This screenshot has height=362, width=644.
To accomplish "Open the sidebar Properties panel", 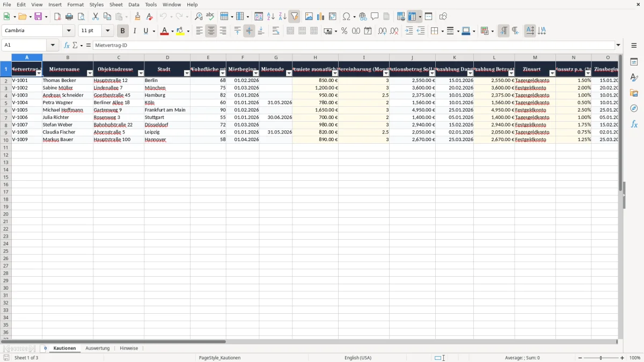I will [x=634, y=62].
